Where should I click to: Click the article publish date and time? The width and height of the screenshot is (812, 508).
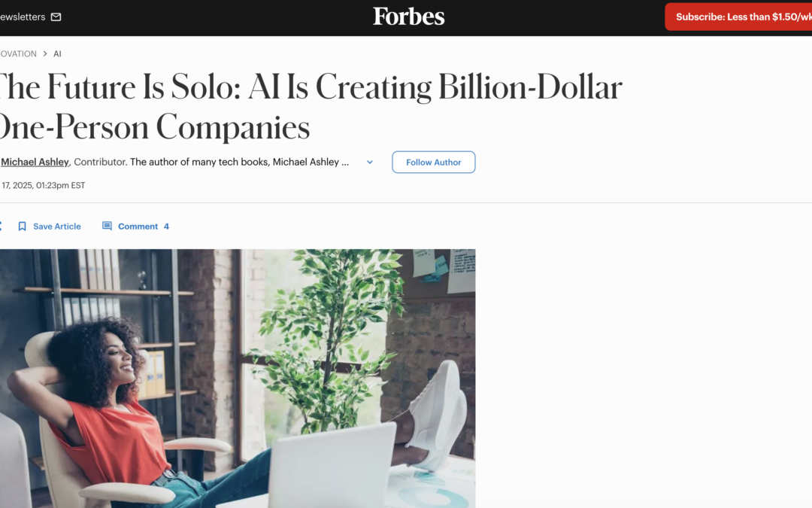point(43,185)
